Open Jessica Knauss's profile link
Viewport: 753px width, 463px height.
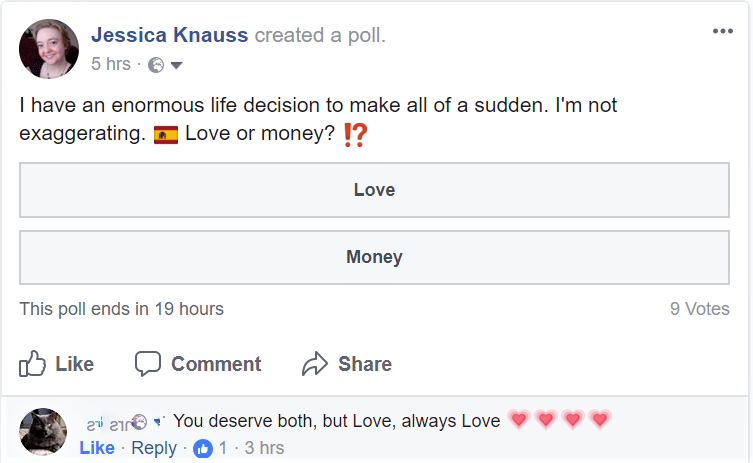pyautogui.click(x=168, y=35)
